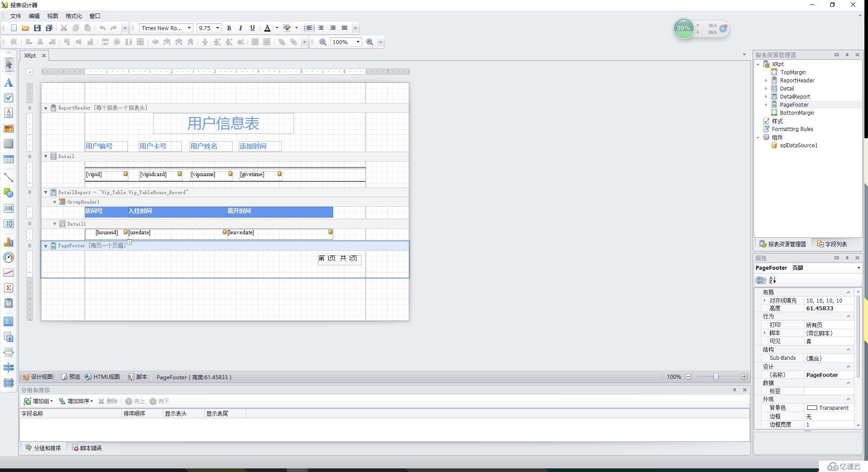Open the 文件 menu
This screenshot has width=868, height=472.
16,16
